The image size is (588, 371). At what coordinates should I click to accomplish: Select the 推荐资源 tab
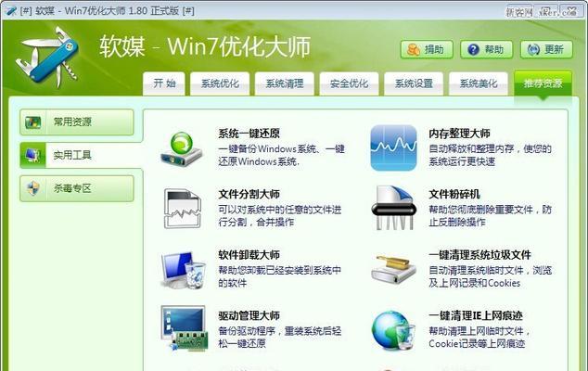pyautogui.click(x=543, y=83)
